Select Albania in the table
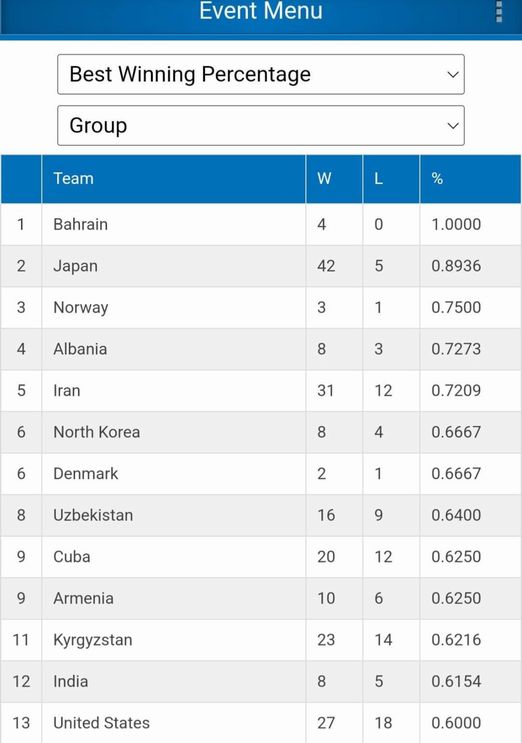The image size is (522, 743). pyautogui.click(x=80, y=349)
